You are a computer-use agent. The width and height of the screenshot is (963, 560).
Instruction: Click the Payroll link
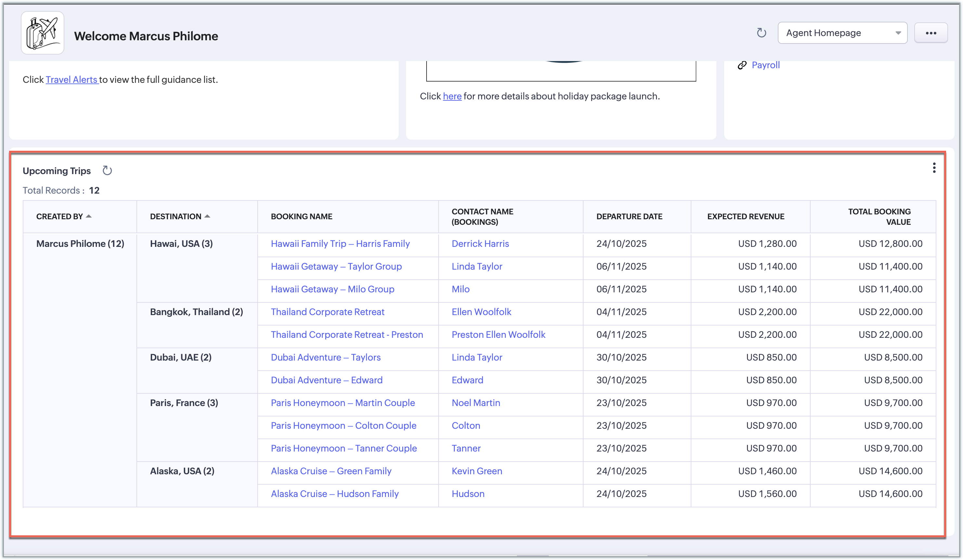(765, 65)
